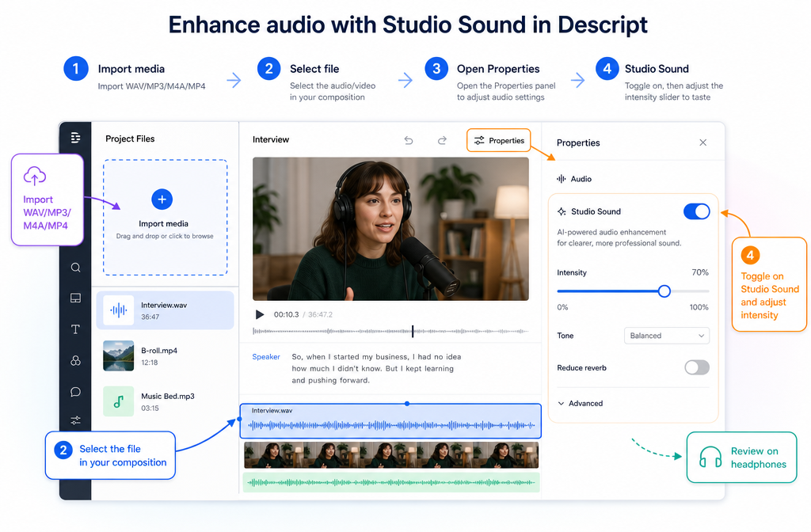Image resolution: width=811 pixels, height=532 pixels.
Task: Select B-roll.mp4 in Project Files
Action: coord(165,355)
